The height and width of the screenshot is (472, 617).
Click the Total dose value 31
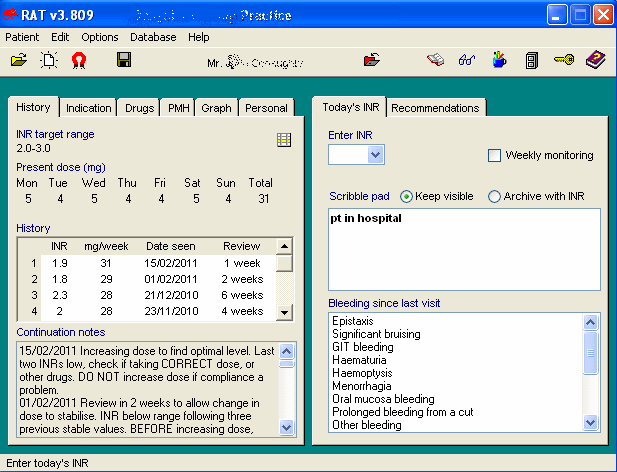(264, 199)
